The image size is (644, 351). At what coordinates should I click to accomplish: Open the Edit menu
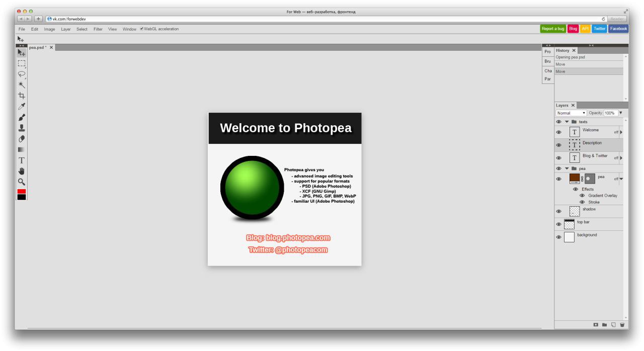(35, 29)
